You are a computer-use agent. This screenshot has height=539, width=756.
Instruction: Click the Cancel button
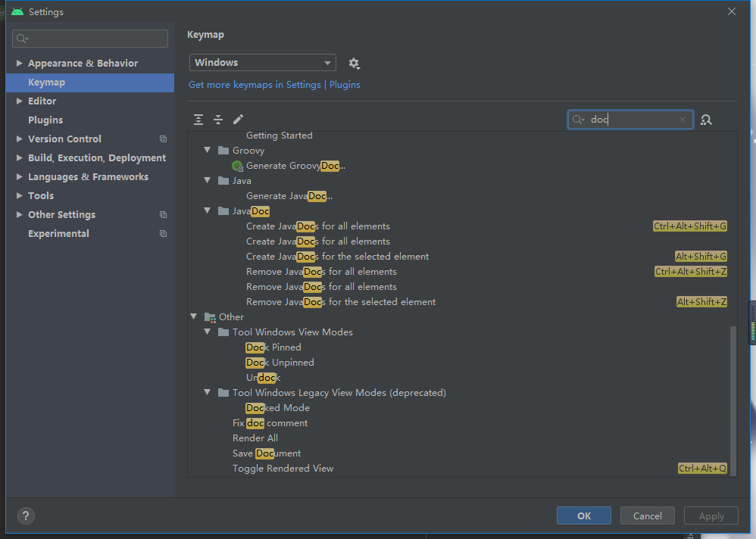tap(647, 516)
